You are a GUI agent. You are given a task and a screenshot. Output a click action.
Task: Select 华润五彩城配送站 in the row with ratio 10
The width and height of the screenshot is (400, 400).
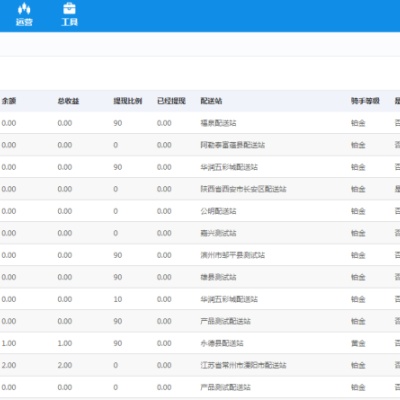229,299
